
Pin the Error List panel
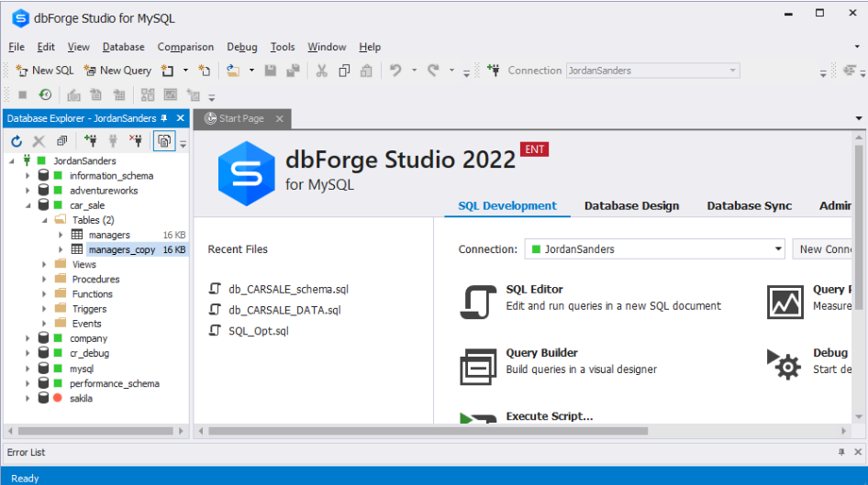tap(841, 452)
